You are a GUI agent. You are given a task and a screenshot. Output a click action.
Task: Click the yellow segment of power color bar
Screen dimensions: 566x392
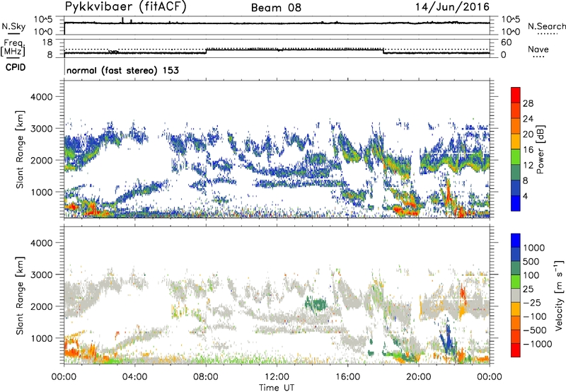(x=516, y=141)
